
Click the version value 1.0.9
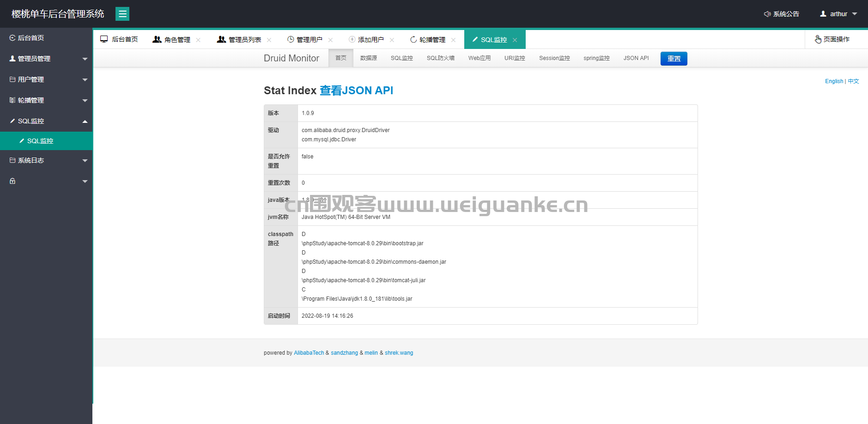[x=308, y=113]
